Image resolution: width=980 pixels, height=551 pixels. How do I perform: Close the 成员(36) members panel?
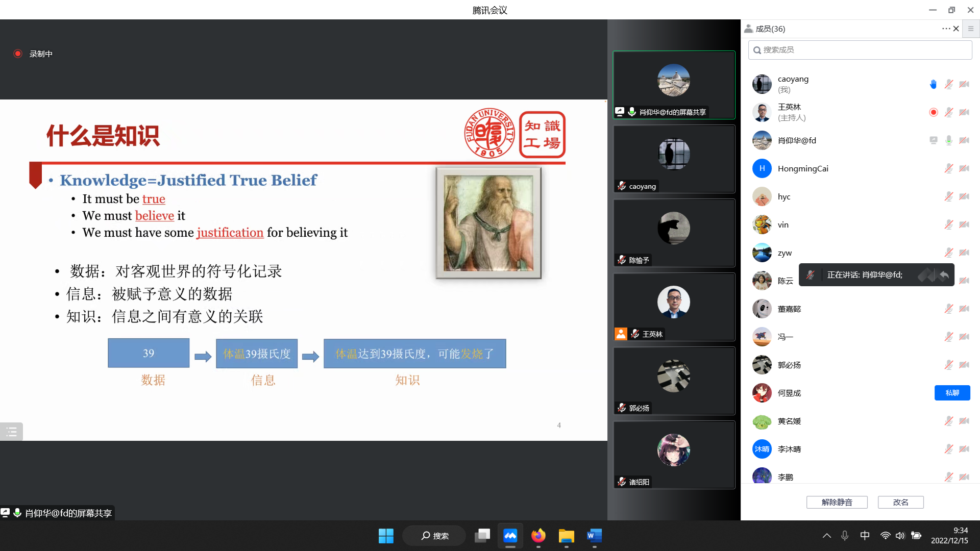956,29
